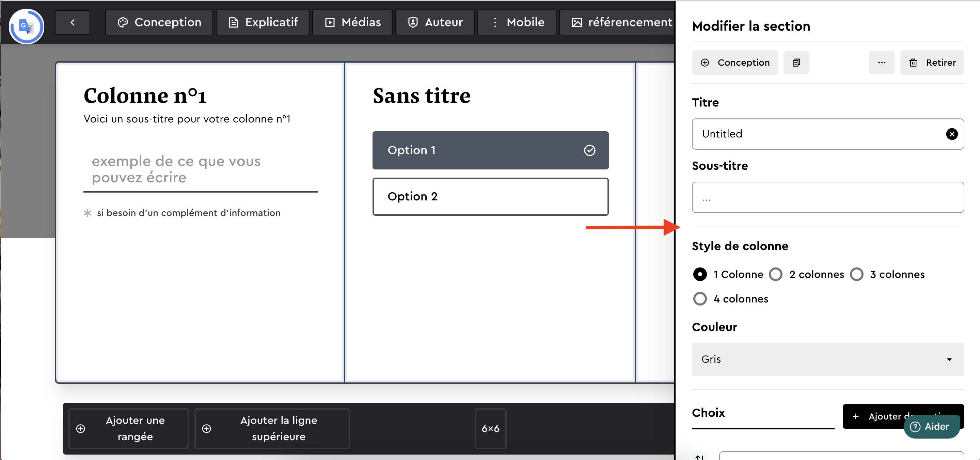
Task: Click Ajouter une rangée button
Action: pyautogui.click(x=129, y=428)
